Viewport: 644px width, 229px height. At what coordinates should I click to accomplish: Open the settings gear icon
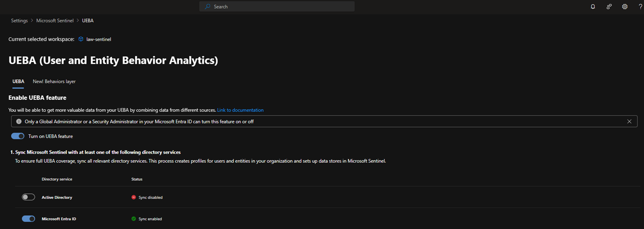pyautogui.click(x=625, y=7)
